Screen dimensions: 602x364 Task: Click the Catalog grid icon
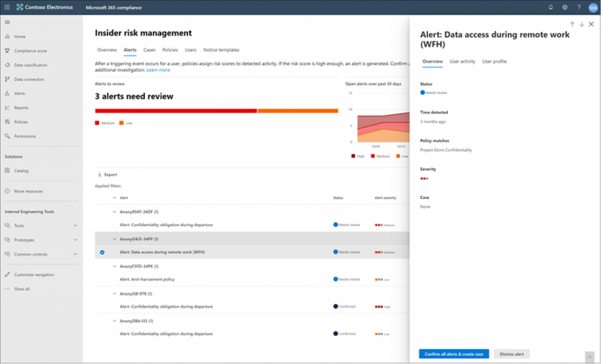7,170
